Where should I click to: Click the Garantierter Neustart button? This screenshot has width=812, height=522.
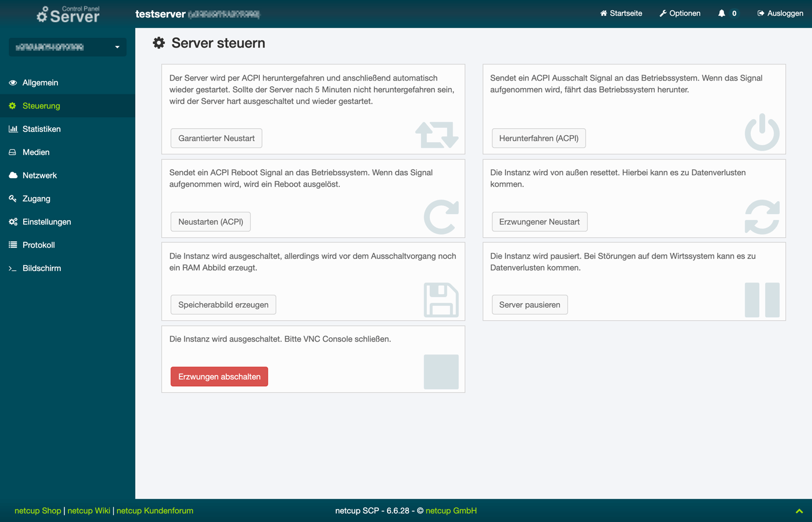(x=216, y=138)
